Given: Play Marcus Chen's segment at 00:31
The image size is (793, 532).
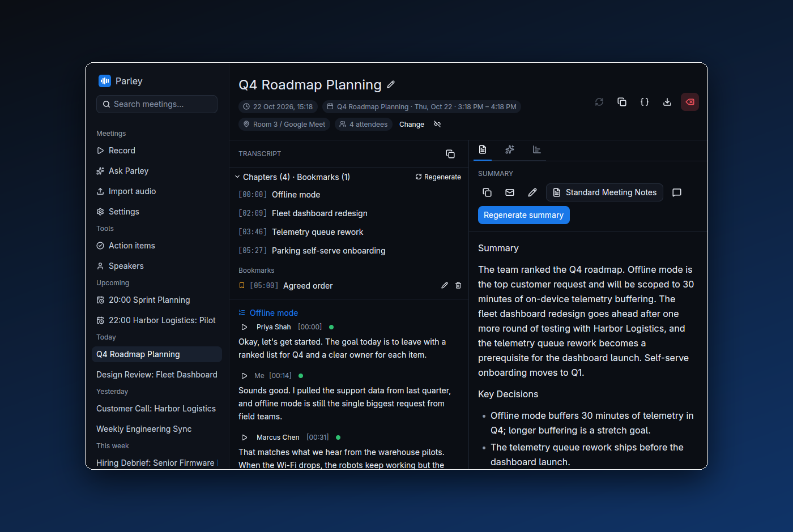Looking at the screenshot, I should point(244,437).
